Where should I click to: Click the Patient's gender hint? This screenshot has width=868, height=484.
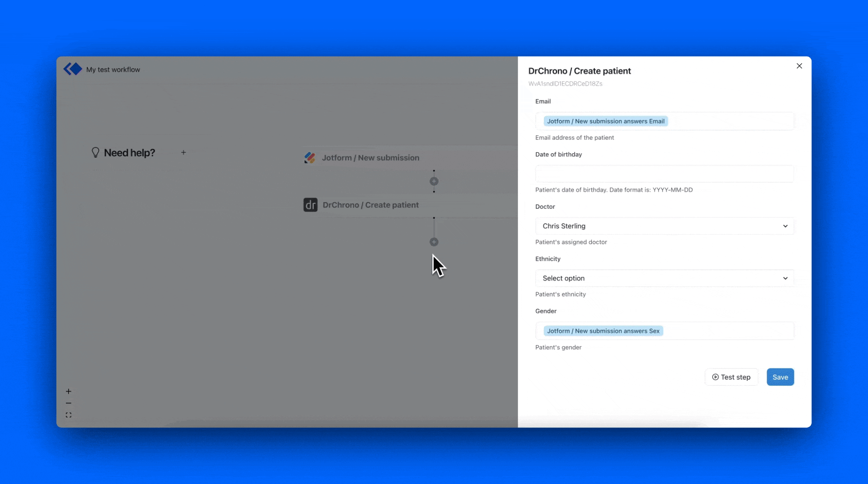pos(558,347)
